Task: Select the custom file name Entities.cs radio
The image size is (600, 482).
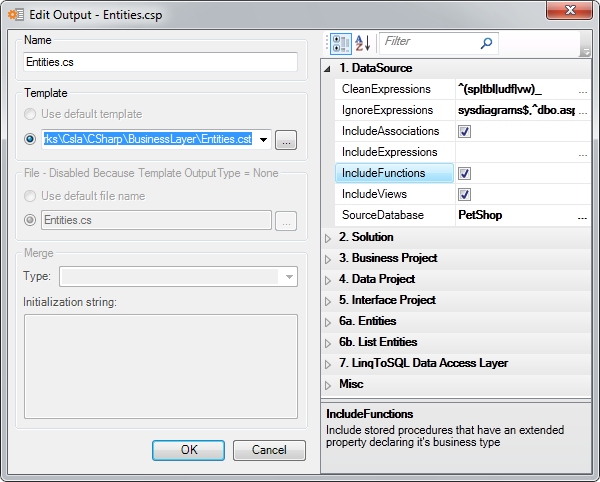Action: [x=30, y=220]
